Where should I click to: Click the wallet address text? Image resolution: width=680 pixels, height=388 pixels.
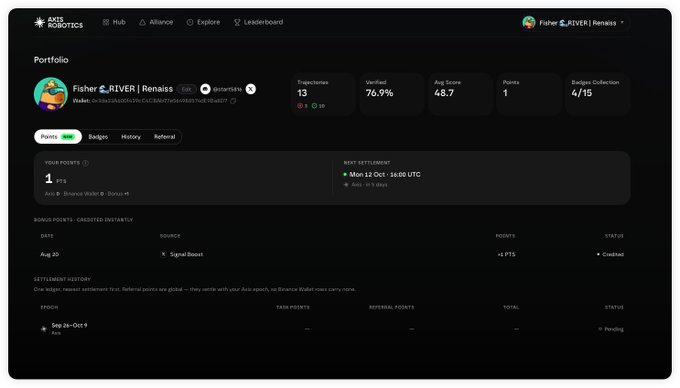pos(159,101)
